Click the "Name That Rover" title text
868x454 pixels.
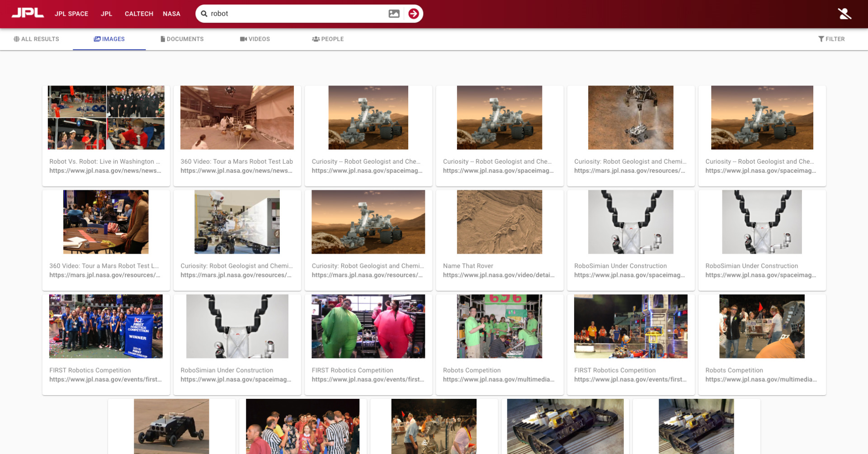468,266
